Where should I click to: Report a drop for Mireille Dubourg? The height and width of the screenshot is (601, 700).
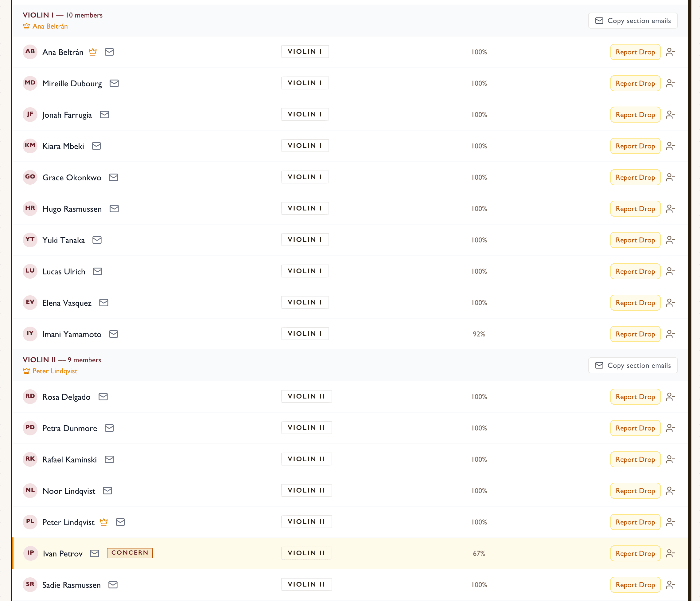[635, 84]
